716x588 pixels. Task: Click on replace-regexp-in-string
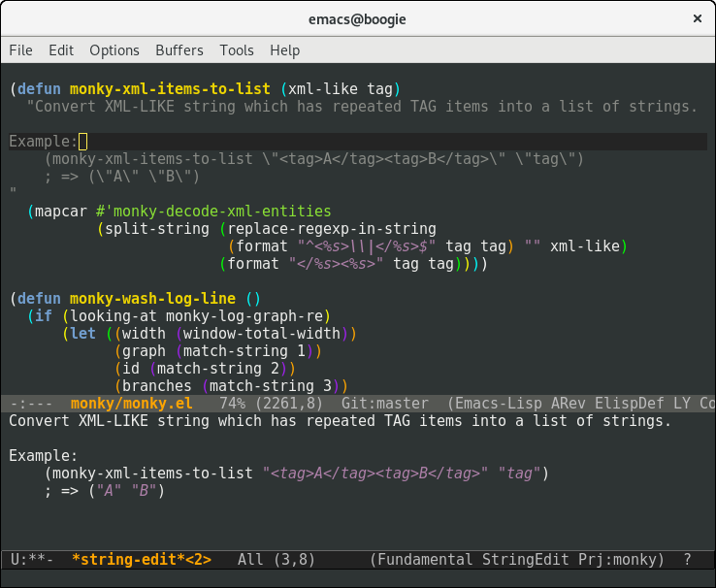(332, 229)
